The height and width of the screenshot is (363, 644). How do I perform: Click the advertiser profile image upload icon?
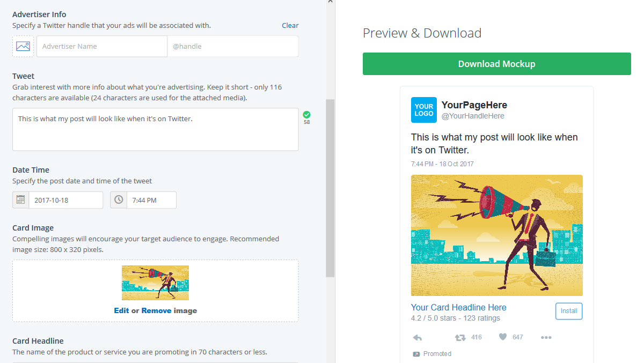pos(23,46)
